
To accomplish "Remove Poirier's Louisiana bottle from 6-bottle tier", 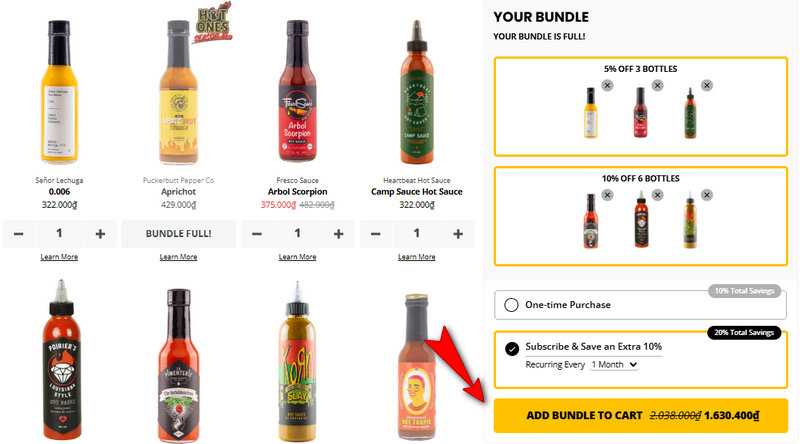I will click(657, 195).
